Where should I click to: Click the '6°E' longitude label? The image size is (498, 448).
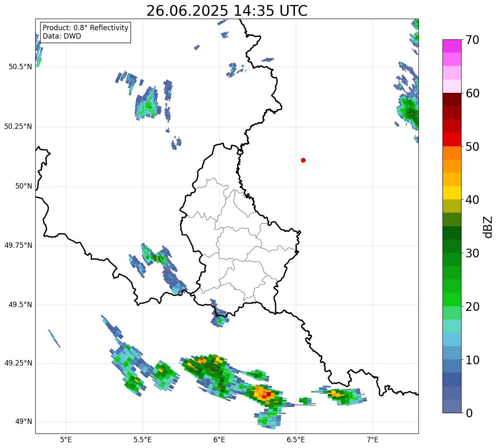[x=219, y=440]
